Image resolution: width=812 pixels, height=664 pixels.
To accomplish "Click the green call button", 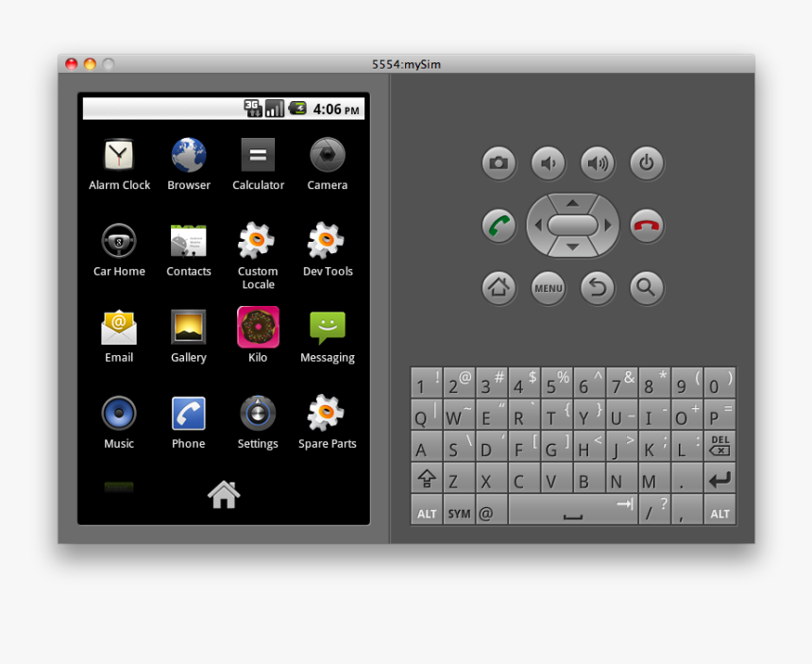I will pyautogui.click(x=499, y=226).
